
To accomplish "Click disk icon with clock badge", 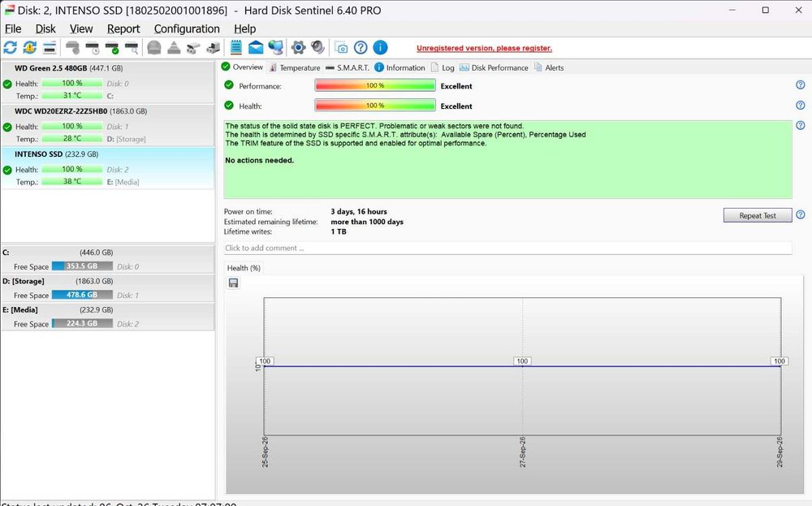I will tap(93, 48).
